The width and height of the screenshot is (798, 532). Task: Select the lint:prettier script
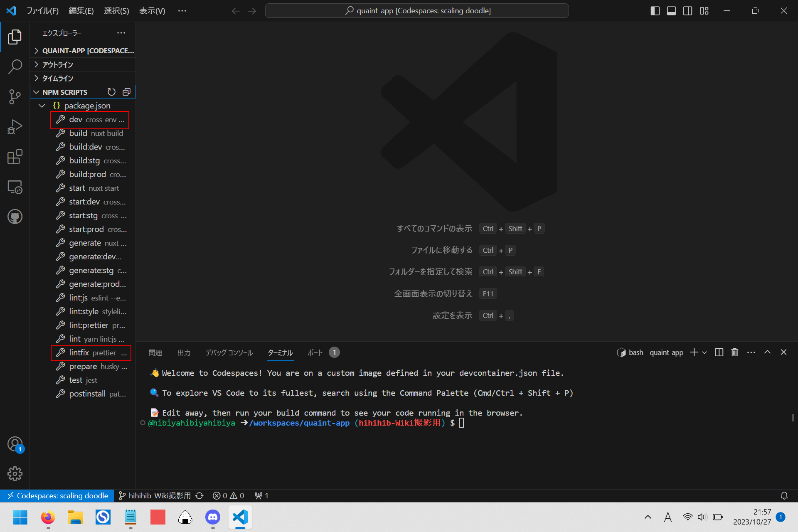[83, 325]
